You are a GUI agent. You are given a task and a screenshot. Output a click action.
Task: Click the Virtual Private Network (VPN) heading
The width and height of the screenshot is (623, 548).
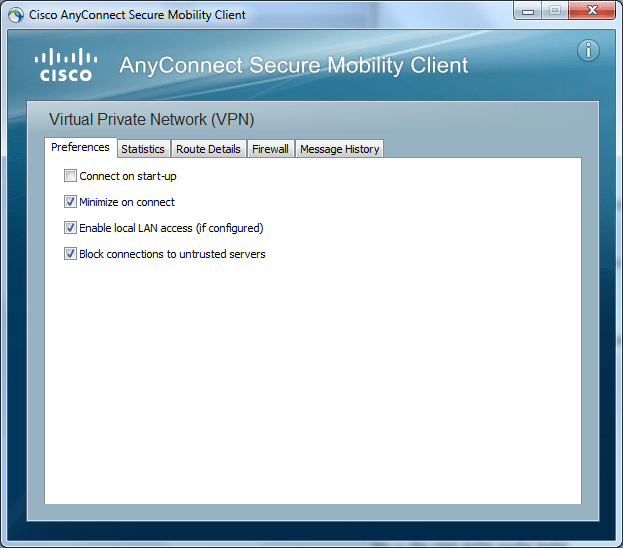tap(151, 120)
